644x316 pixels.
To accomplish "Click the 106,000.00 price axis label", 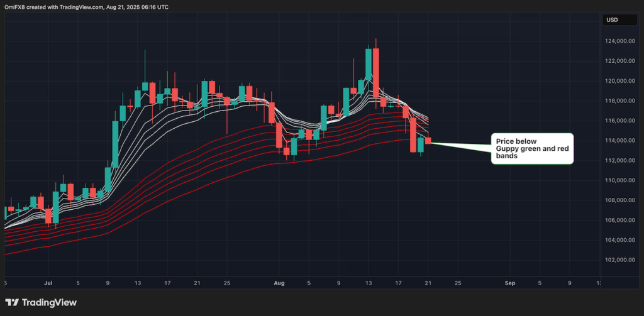I will pyautogui.click(x=617, y=220).
